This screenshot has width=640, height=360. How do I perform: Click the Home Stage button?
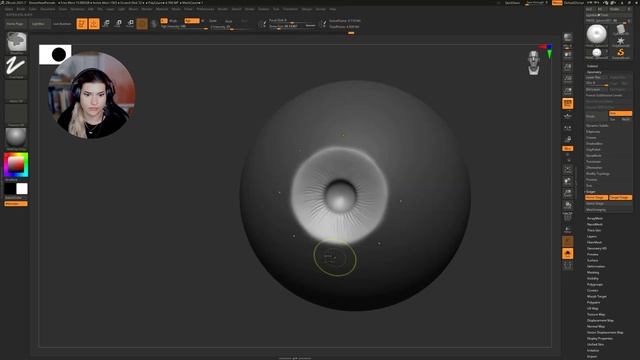coord(596,198)
